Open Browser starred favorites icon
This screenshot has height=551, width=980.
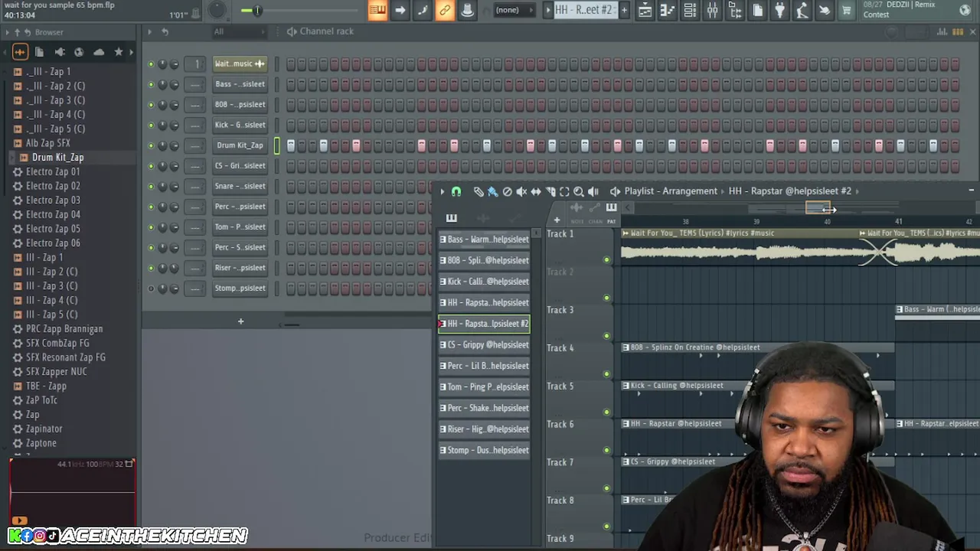[118, 52]
